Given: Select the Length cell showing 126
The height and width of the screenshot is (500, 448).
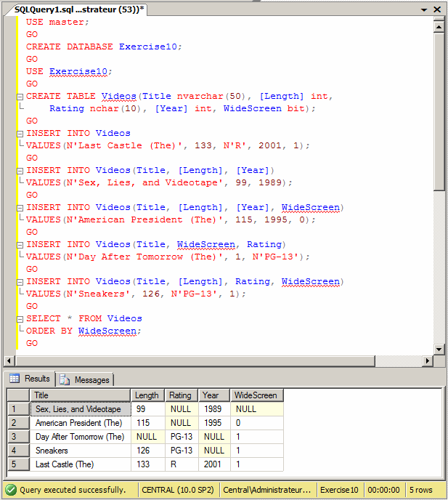Looking at the screenshot, I should coord(148,451).
